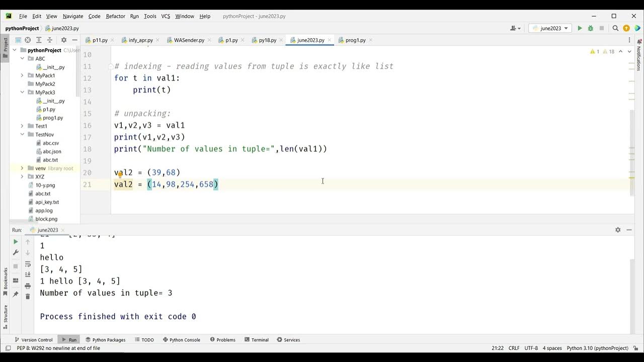Pin the Run tab

(x=16, y=294)
